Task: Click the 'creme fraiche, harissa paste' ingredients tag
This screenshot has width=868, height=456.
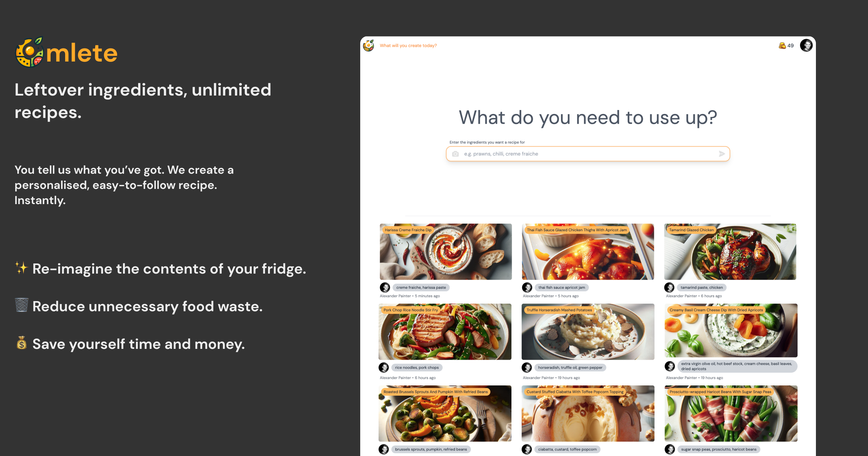Action: pos(421,287)
